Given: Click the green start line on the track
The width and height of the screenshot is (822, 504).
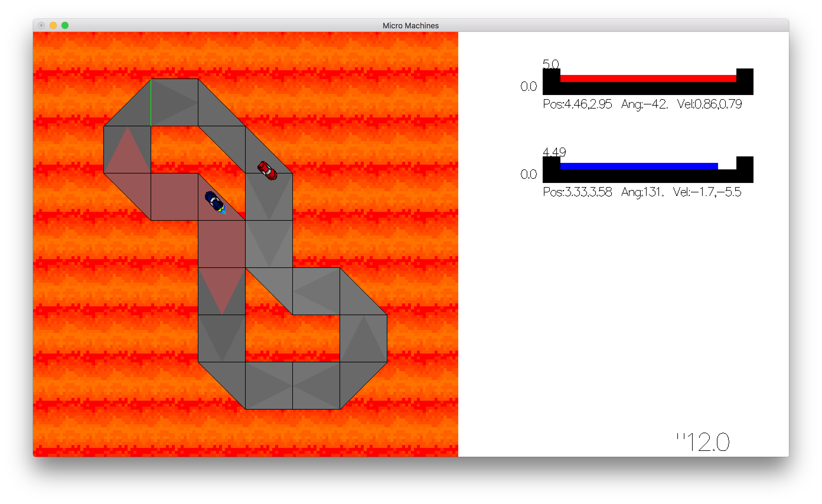Looking at the screenshot, I should [151, 103].
